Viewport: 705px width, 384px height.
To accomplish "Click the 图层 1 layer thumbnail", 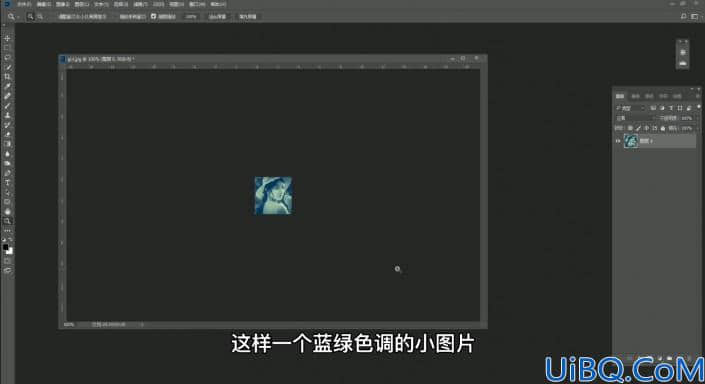I will click(631, 141).
